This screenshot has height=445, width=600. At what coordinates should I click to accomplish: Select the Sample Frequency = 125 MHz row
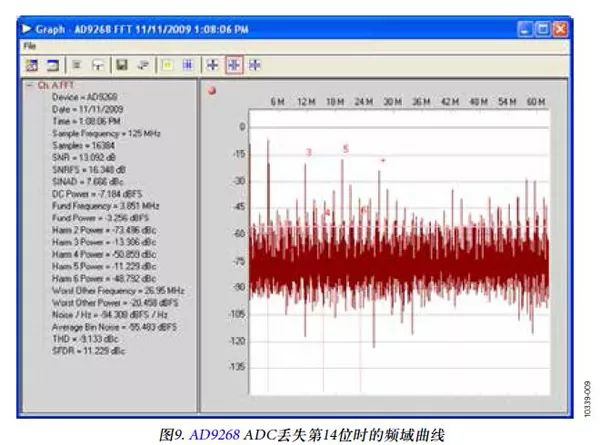[106, 134]
